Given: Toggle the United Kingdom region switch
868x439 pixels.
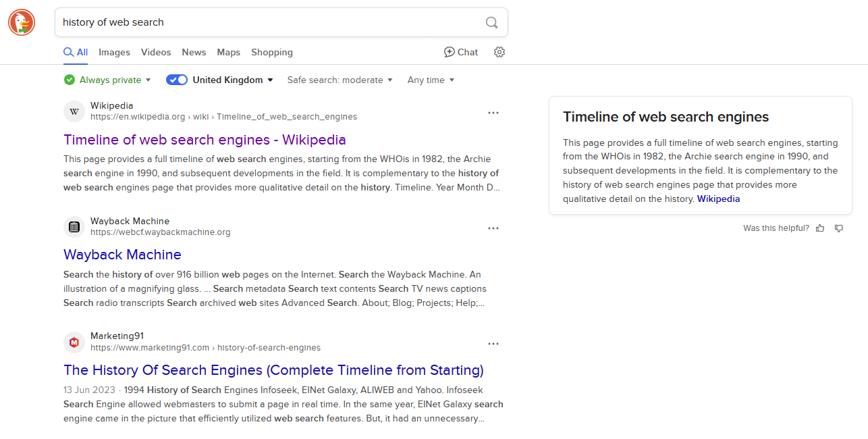Looking at the screenshot, I should 177,80.
